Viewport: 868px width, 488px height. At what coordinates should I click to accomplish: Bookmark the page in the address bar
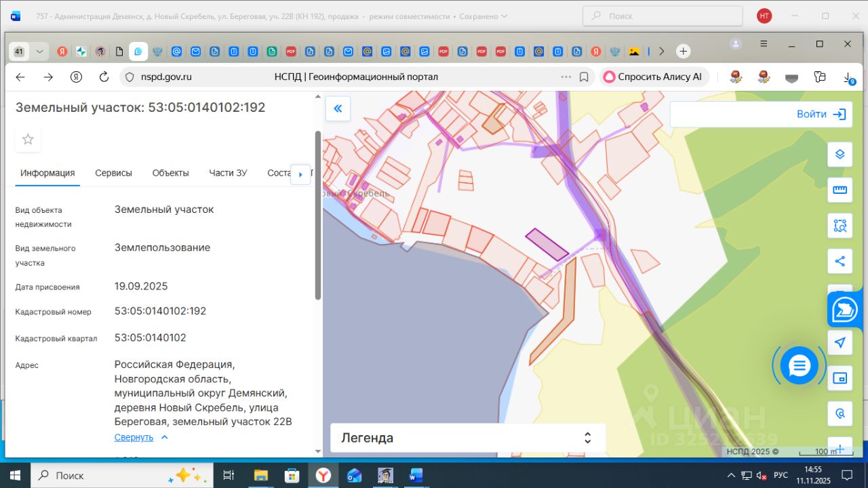(x=584, y=77)
